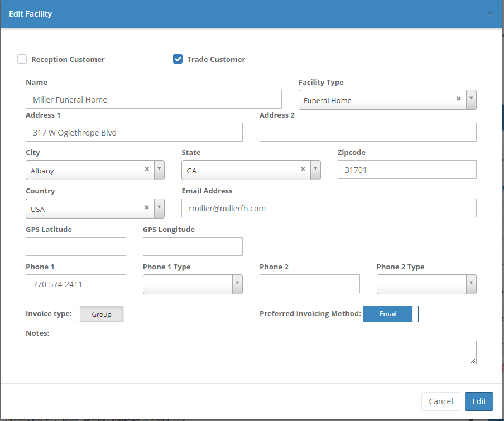This screenshot has height=421, width=504.
Task: Clear the selected Facility Type value
Action: [458, 99]
